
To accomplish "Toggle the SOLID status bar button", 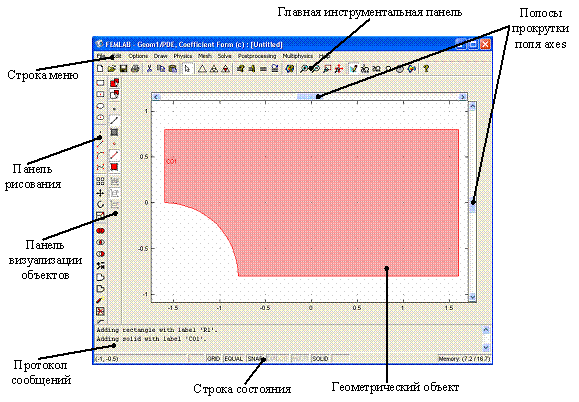I will coord(321,358).
